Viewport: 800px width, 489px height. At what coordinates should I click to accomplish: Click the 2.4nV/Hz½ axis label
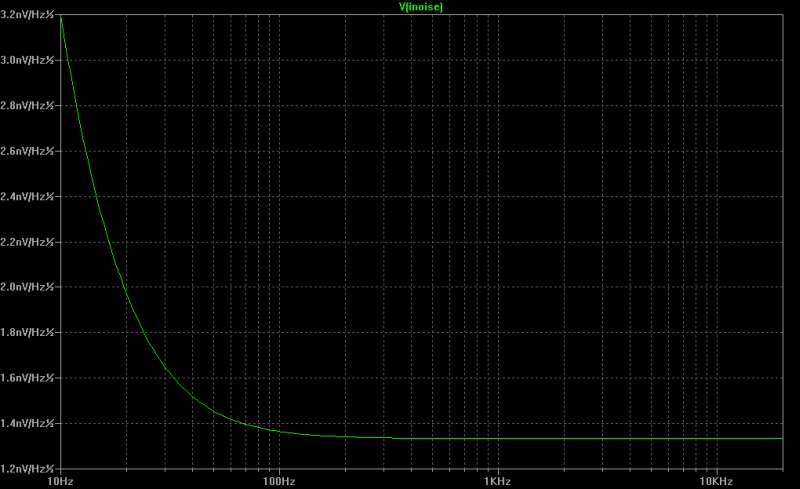27,197
